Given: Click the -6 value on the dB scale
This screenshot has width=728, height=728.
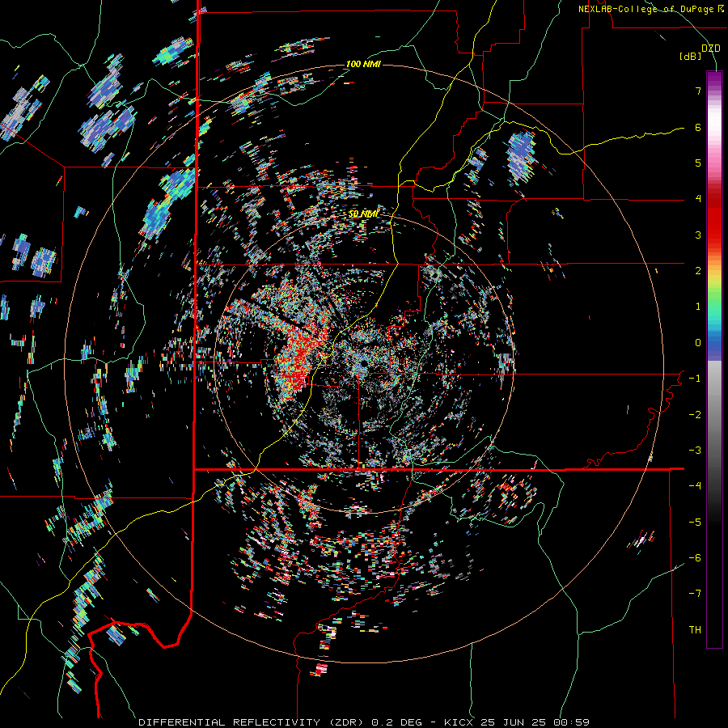Looking at the screenshot, I should point(695,558).
